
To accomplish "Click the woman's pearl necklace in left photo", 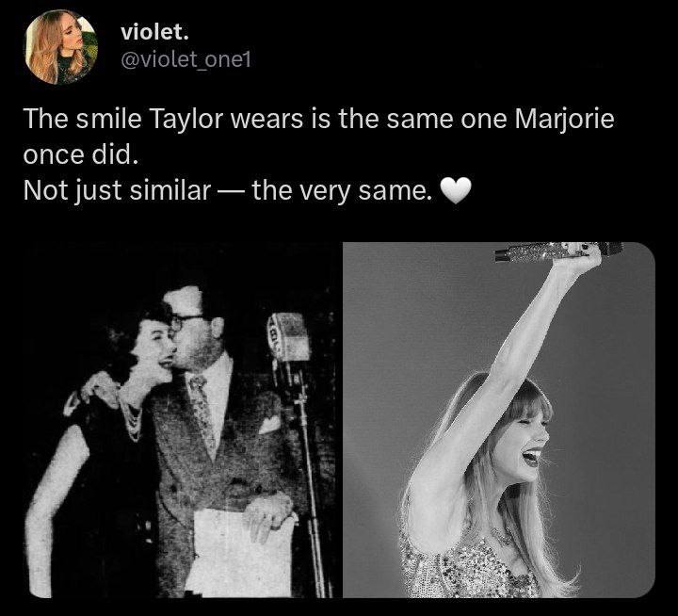I will click(x=131, y=415).
